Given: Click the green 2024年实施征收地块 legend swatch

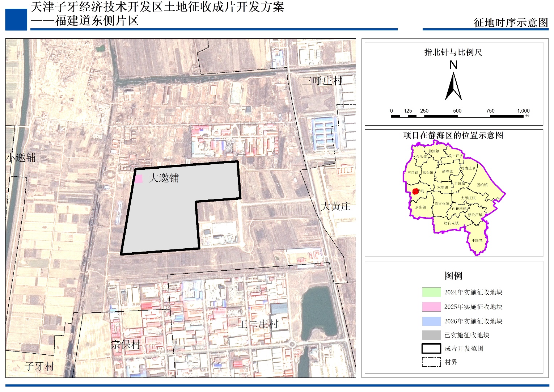Looking at the screenshot, I should (x=431, y=292).
